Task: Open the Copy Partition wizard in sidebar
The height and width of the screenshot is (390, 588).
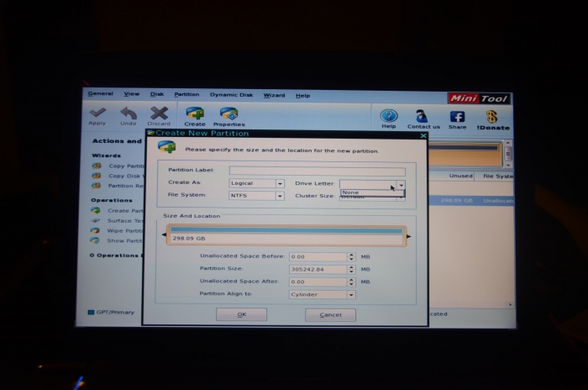Action: click(x=118, y=166)
